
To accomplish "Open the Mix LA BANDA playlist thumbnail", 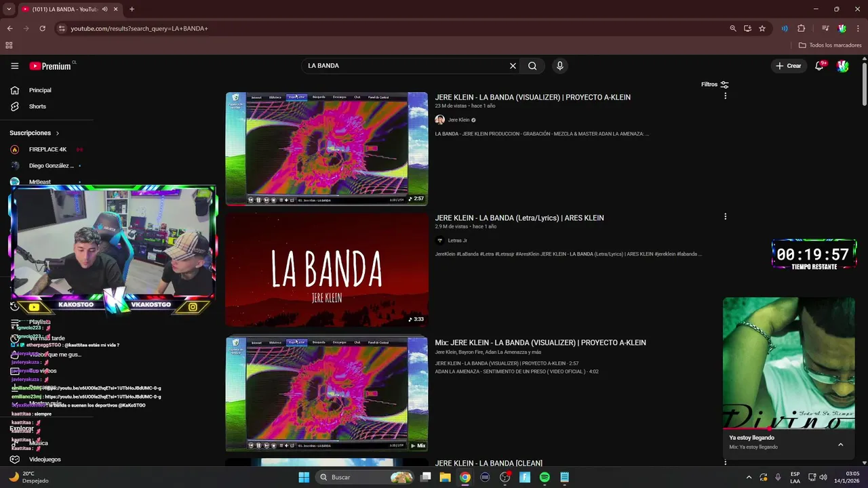I will pos(327,394).
